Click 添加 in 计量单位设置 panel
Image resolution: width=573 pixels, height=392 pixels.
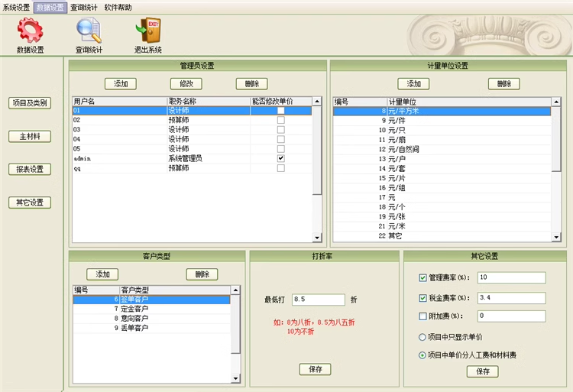click(x=413, y=83)
